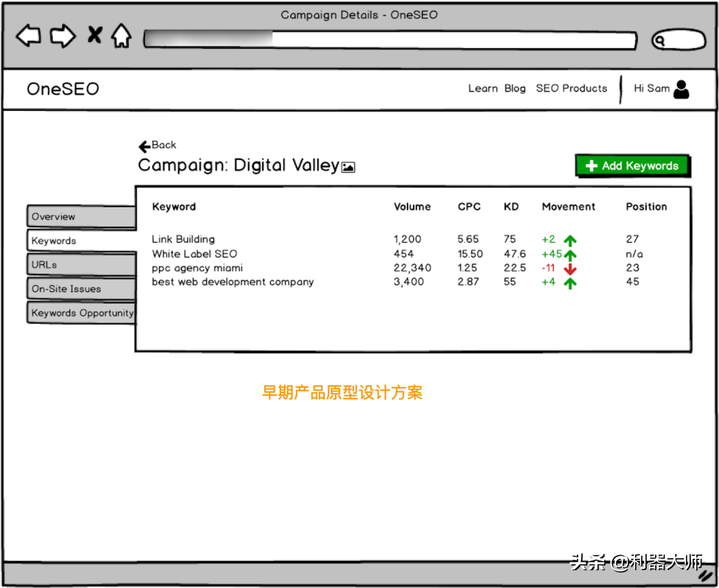Click the Add Keywords button
The width and height of the screenshot is (719, 588).
coord(633,166)
